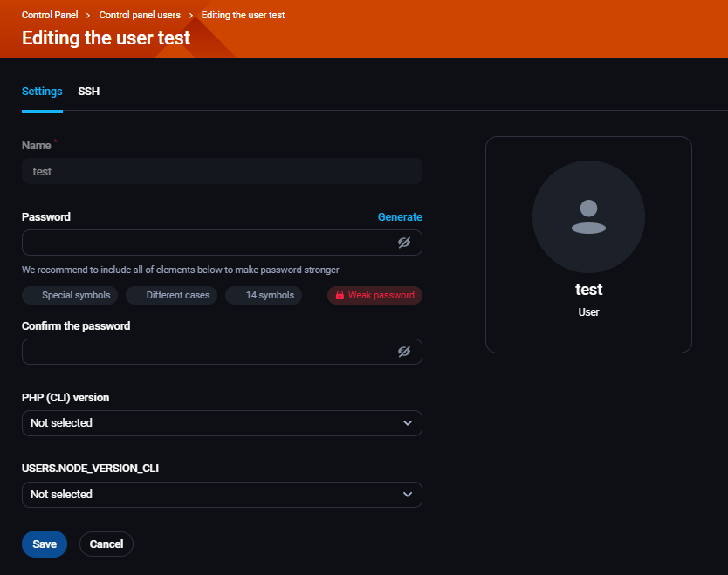
Task: Show password using the Password field eye icon
Action: (404, 243)
